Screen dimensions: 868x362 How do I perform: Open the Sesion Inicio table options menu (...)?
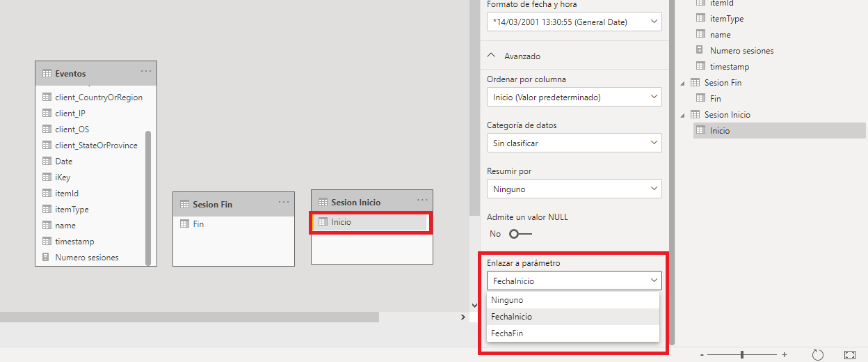click(422, 200)
